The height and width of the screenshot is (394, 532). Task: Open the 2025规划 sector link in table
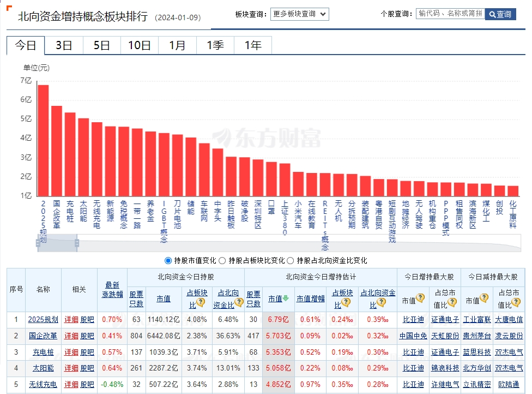(43, 320)
